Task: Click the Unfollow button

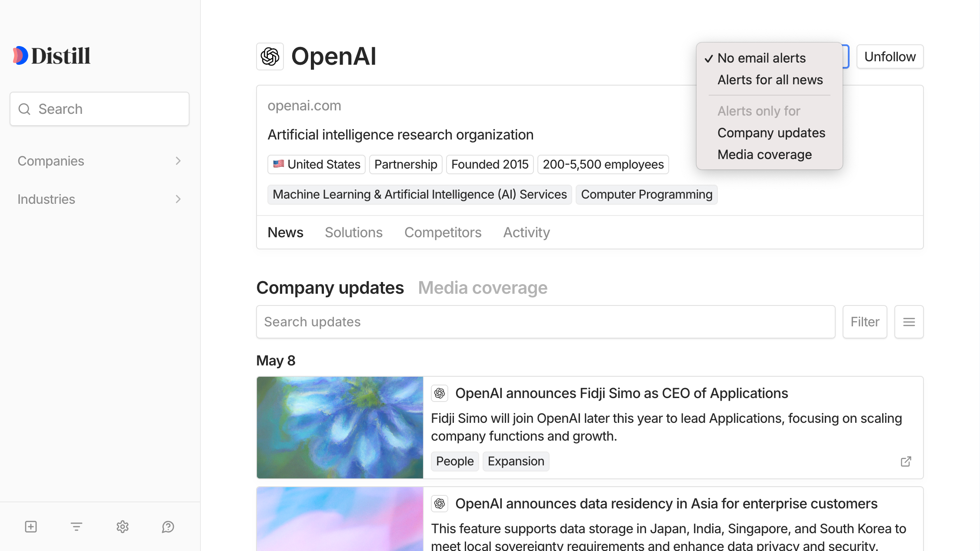Action: pos(890,56)
